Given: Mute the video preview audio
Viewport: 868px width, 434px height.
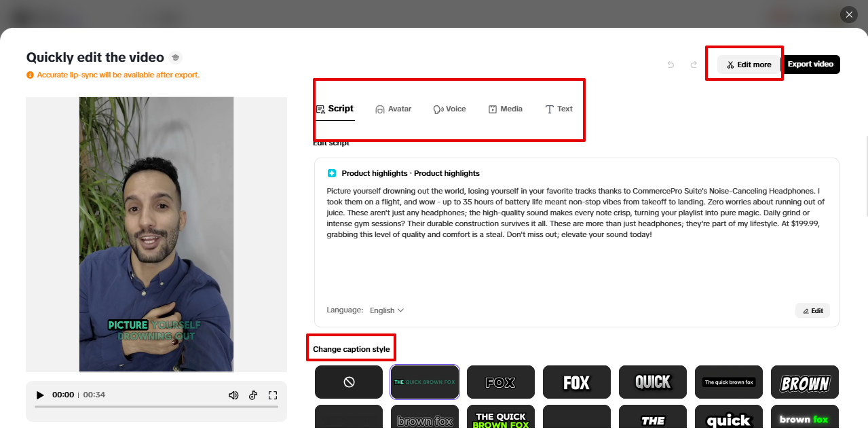Looking at the screenshot, I should (233, 395).
